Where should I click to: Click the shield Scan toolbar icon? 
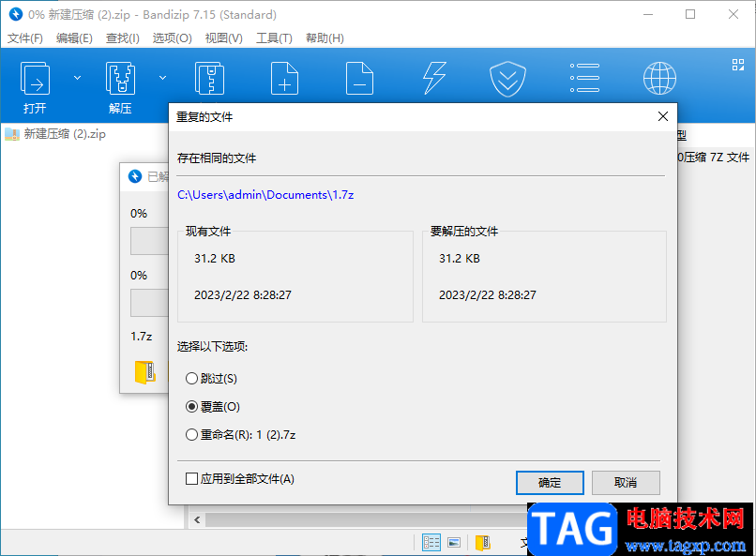[507, 79]
